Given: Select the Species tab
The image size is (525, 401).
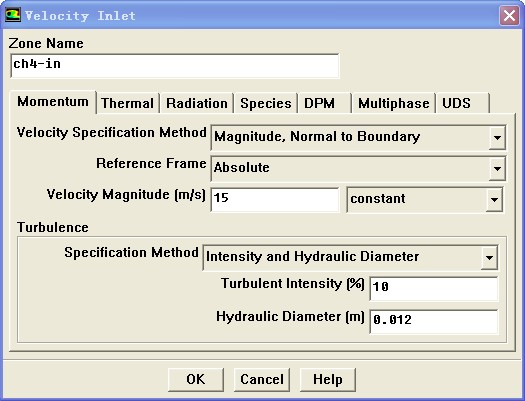Looking at the screenshot, I should pyautogui.click(x=266, y=103).
